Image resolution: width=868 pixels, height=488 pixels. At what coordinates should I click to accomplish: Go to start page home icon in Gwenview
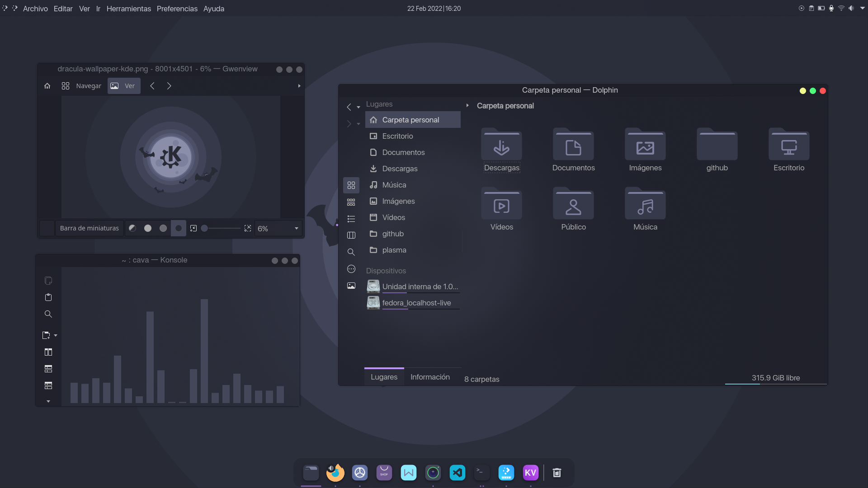tap(47, 86)
